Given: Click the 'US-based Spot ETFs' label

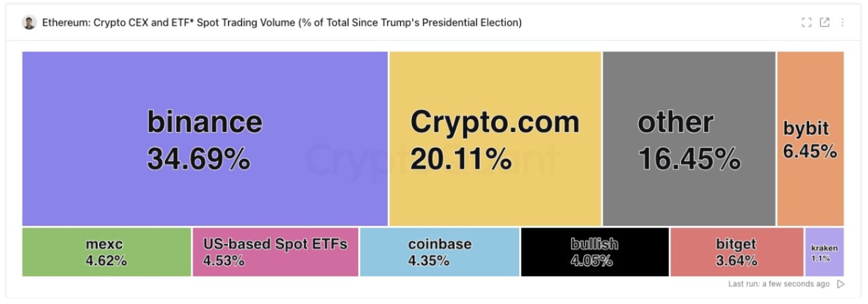Looking at the screenshot, I should (275, 244).
